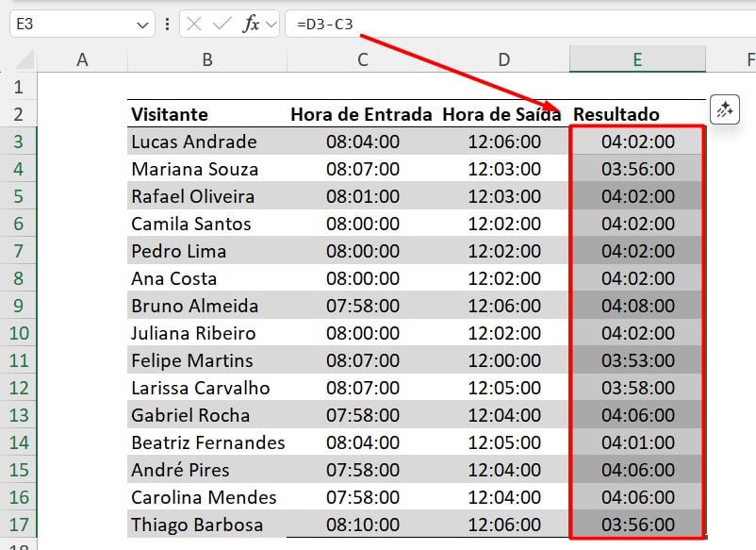Open Insert Function with the fx icon
The width and height of the screenshot is (756, 550).
coord(251,25)
